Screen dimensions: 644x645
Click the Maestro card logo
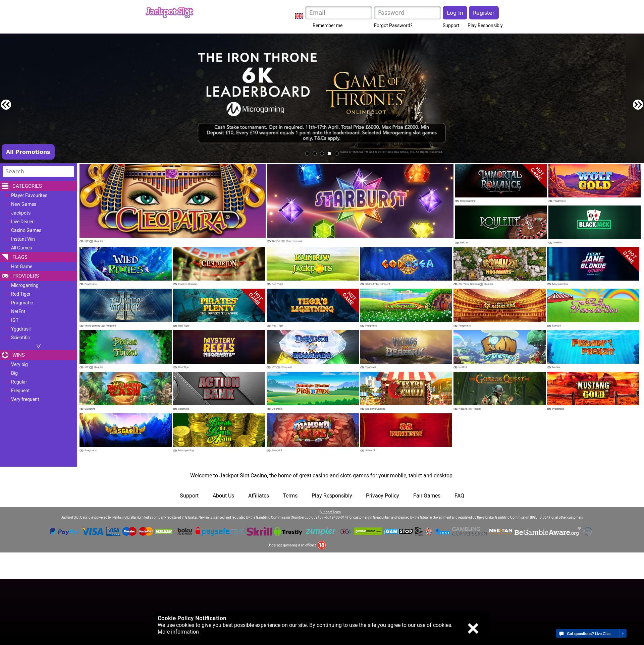[129, 531]
